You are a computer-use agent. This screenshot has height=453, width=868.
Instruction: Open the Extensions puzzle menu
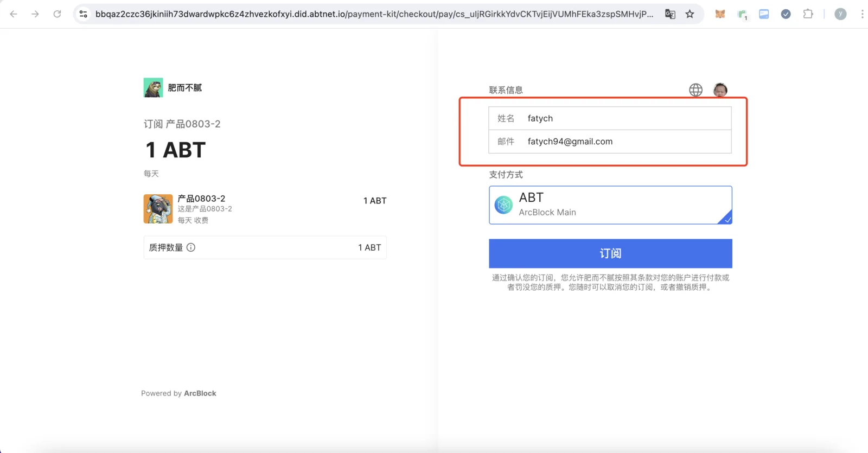(808, 14)
